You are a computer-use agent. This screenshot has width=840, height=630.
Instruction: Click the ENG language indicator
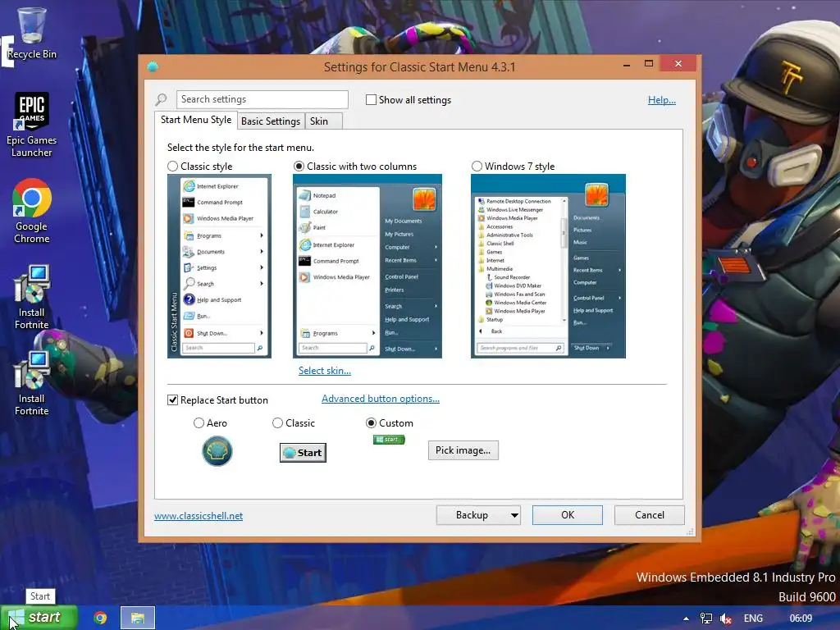(x=753, y=619)
